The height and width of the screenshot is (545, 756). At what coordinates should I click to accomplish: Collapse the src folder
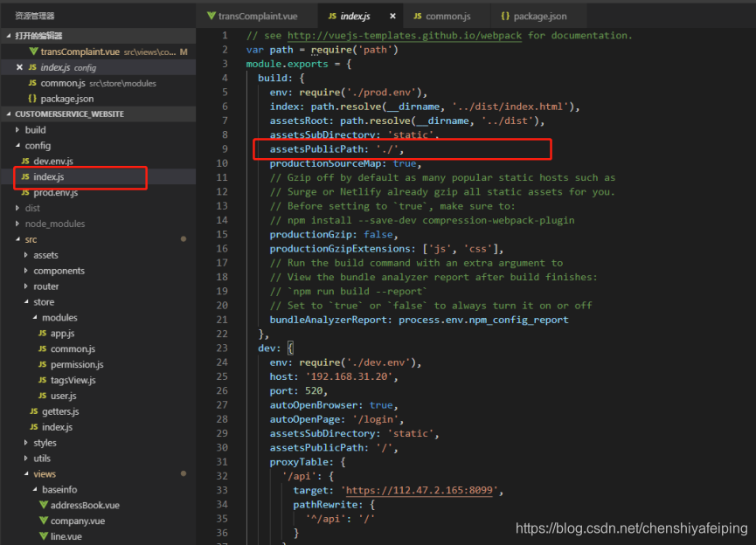[x=17, y=239]
